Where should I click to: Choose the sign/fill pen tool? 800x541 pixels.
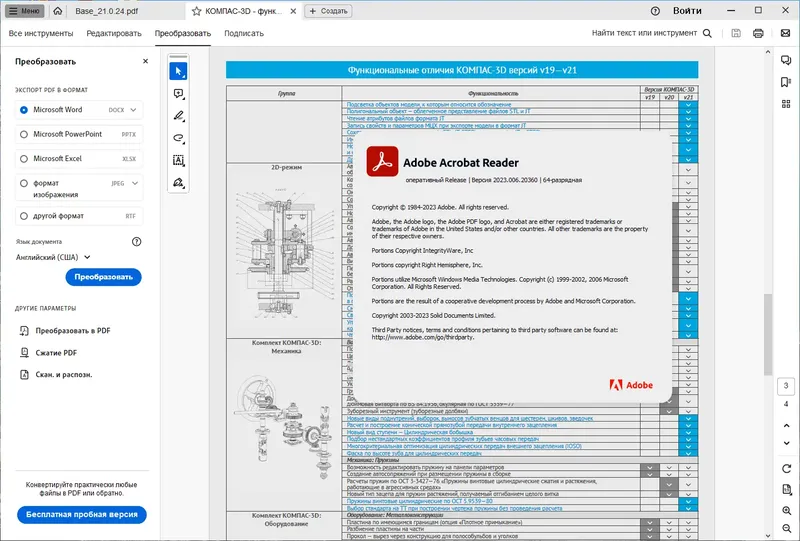click(178, 182)
